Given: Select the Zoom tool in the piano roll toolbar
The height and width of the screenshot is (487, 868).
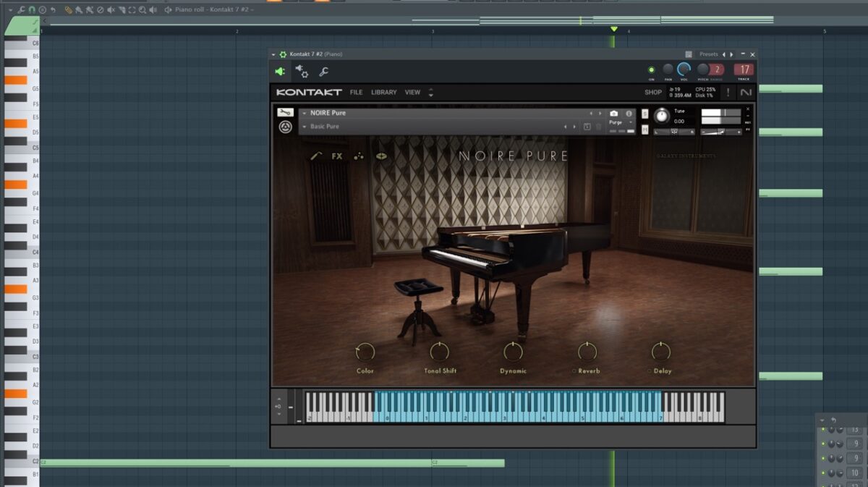Looking at the screenshot, I should point(142,9).
